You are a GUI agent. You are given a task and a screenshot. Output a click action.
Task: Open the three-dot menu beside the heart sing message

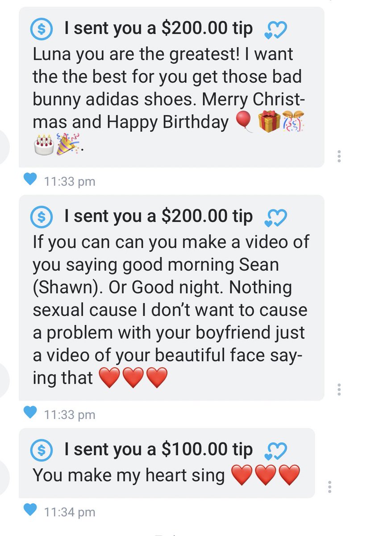(329, 486)
